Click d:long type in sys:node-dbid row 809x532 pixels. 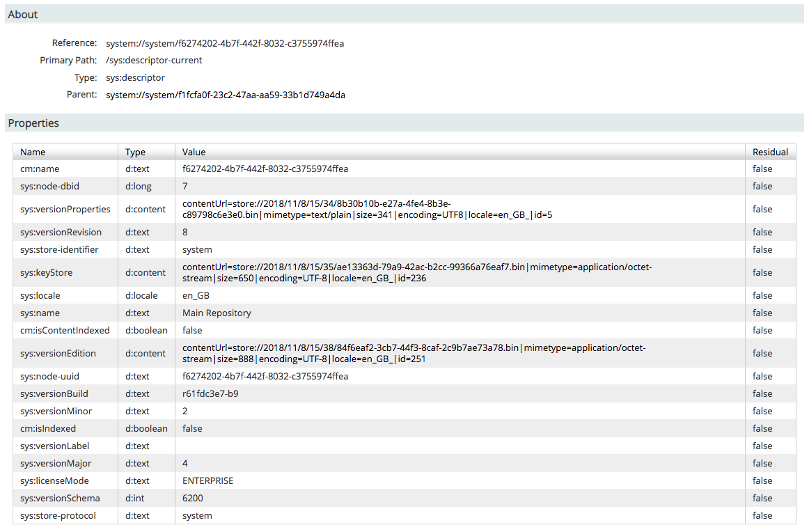pyautogui.click(x=139, y=187)
